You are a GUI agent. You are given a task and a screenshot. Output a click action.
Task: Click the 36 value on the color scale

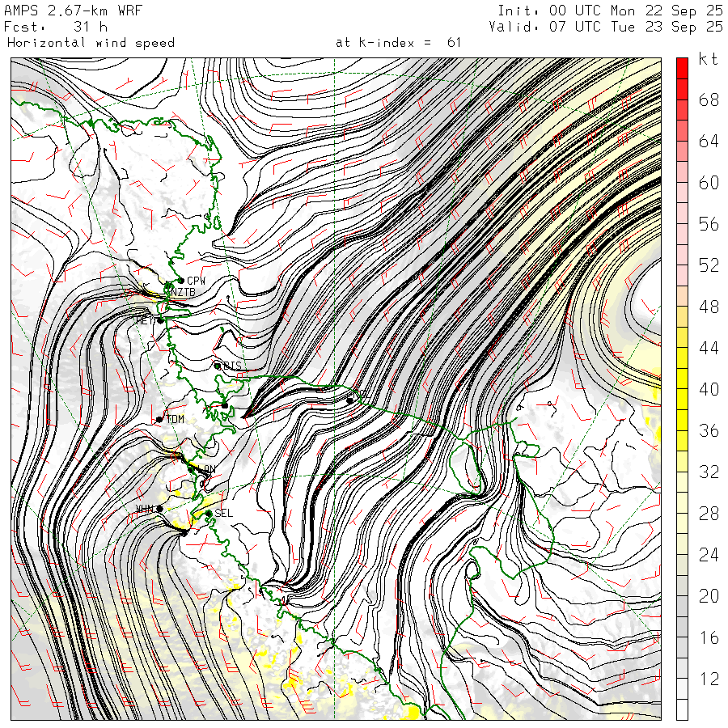[x=709, y=431]
